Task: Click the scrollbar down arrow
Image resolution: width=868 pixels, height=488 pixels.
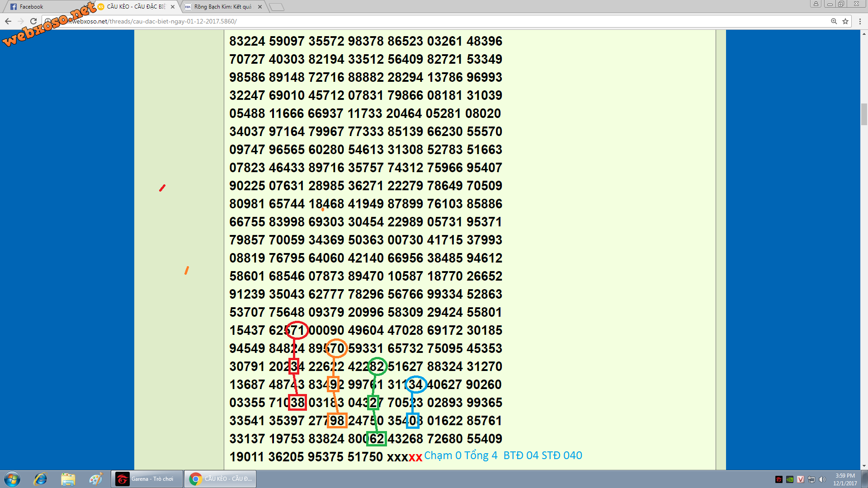Action: pyautogui.click(x=864, y=466)
